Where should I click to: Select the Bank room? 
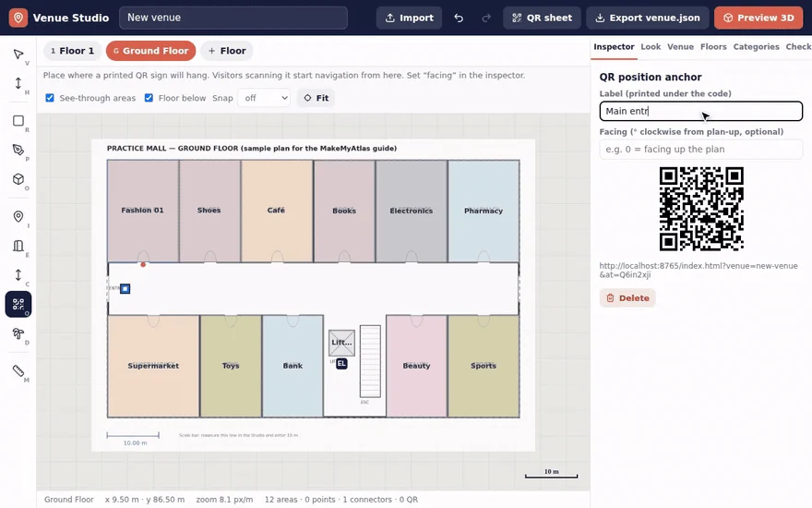coord(293,366)
